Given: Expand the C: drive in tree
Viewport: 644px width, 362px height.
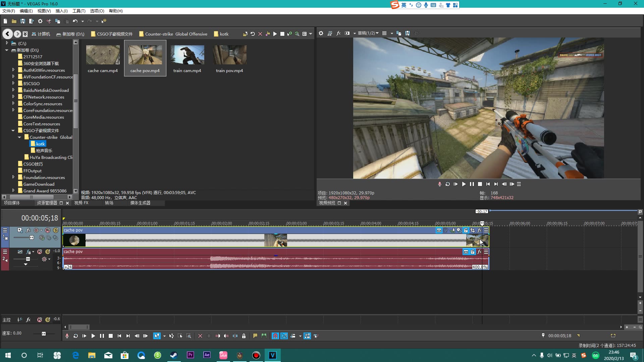Looking at the screenshot, I should (7, 43).
